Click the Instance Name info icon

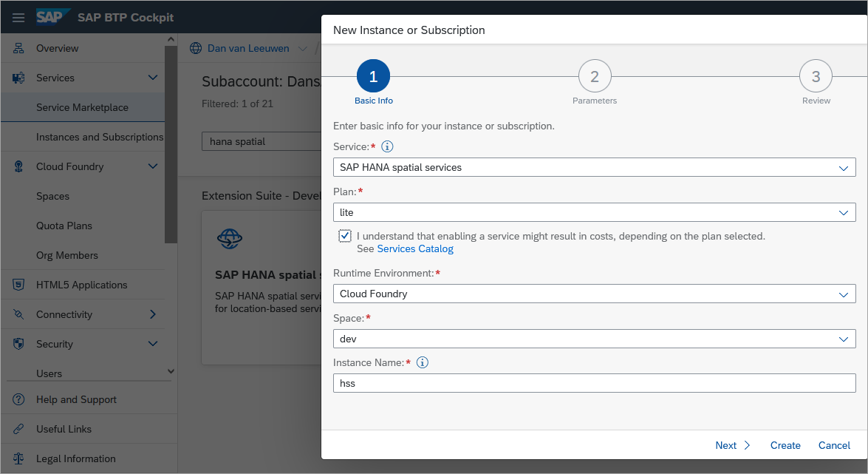(423, 362)
